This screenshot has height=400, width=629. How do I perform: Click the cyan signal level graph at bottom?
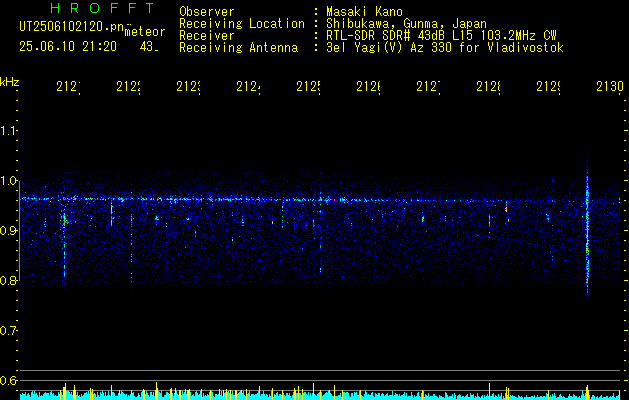coord(321,395)
